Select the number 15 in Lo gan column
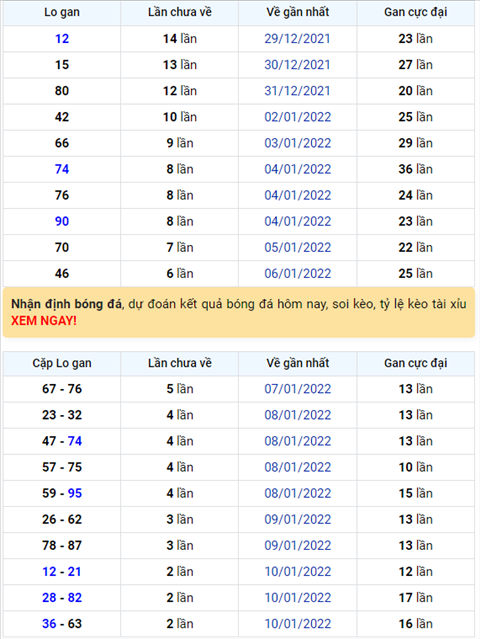Viewport: 480px width, 639px height. click(x=62, y=65)
